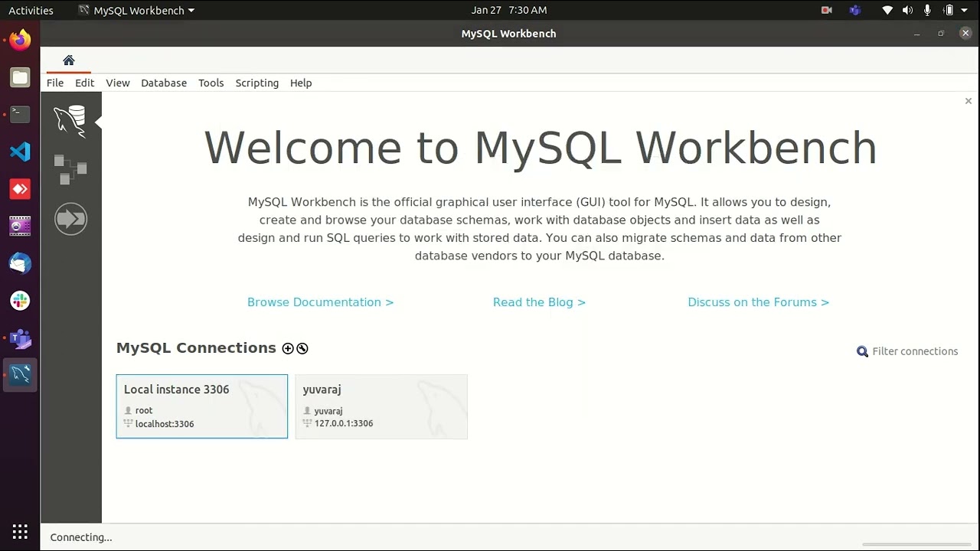Open the Terminal dock icon
980x551 pixels.
click(x=20, y=115)
